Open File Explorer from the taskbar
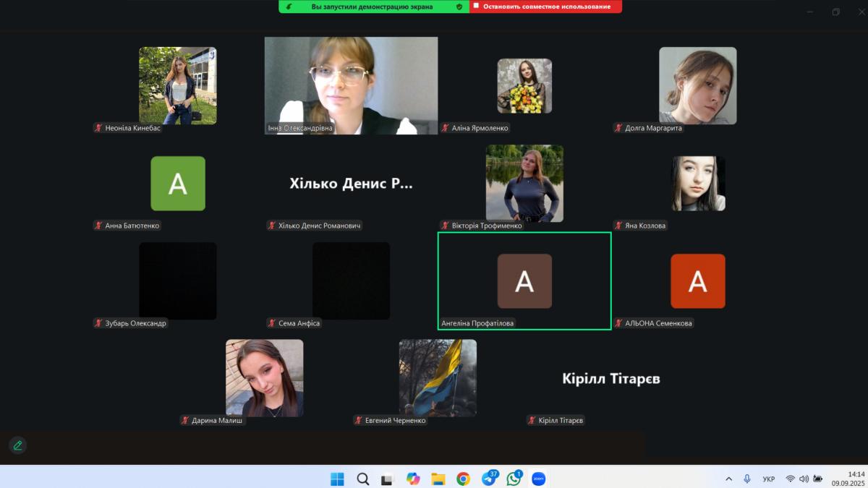 point(438,479)
